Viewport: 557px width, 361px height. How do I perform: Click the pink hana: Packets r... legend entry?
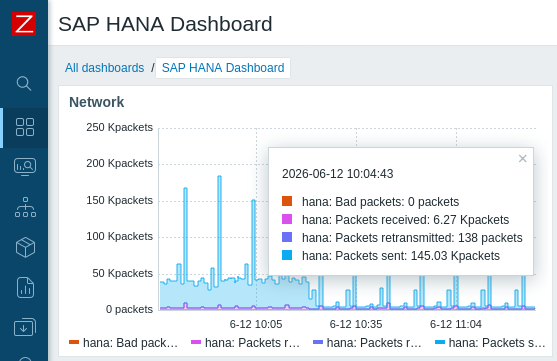point(245,343)
